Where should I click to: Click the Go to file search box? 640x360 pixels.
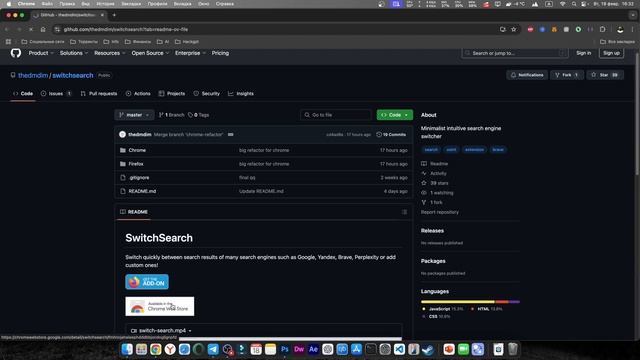coord(336,115)
